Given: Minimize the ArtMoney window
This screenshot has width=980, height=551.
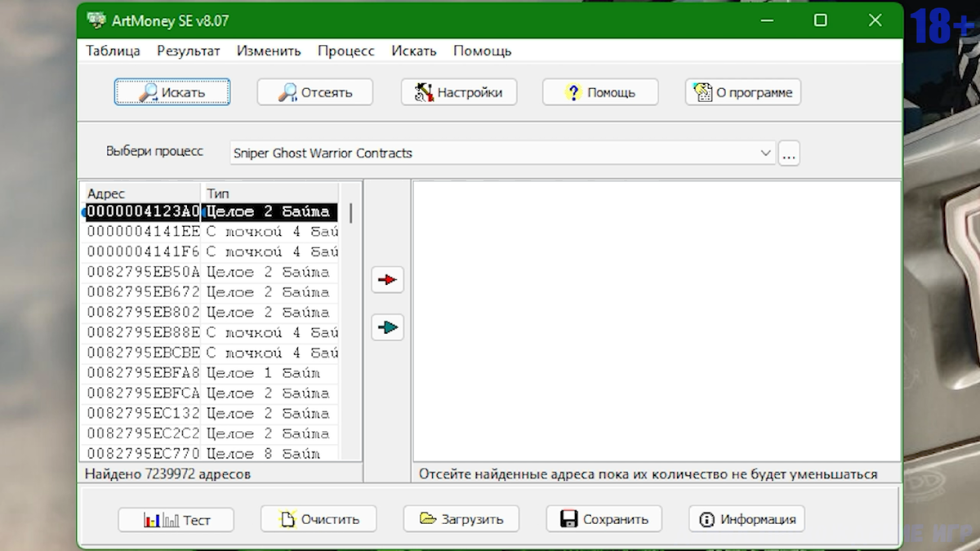Looking at the screenshot, I should point(768,20).
